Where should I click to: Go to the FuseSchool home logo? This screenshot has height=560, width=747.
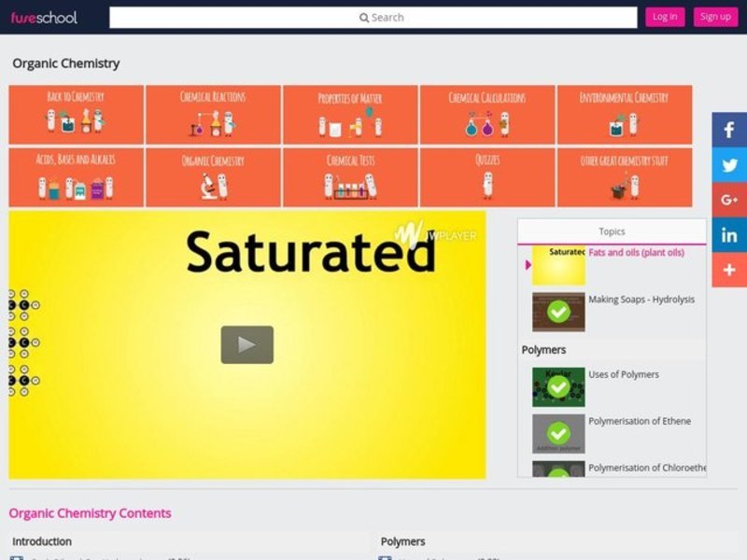(44, 17)
